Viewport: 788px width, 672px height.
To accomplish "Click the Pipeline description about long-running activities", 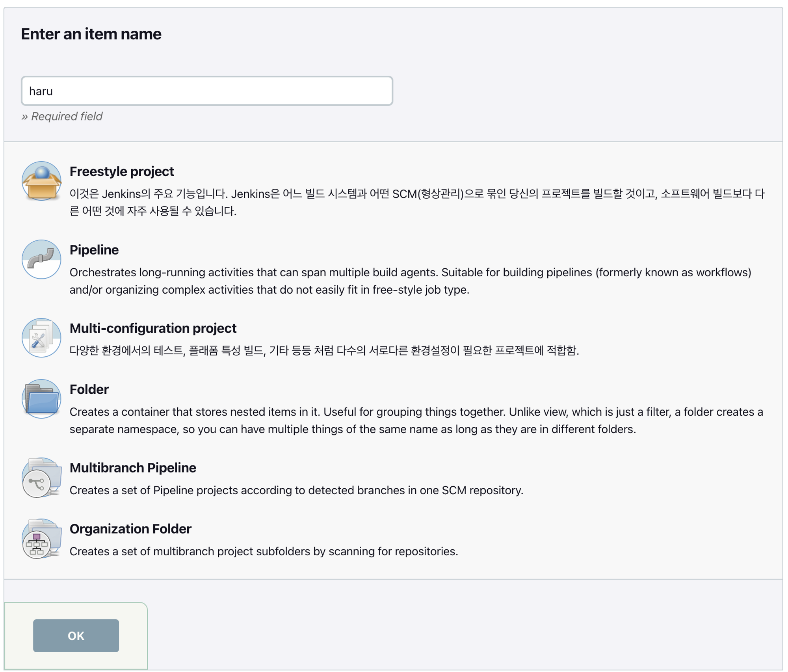I will (x=410, y=281).
